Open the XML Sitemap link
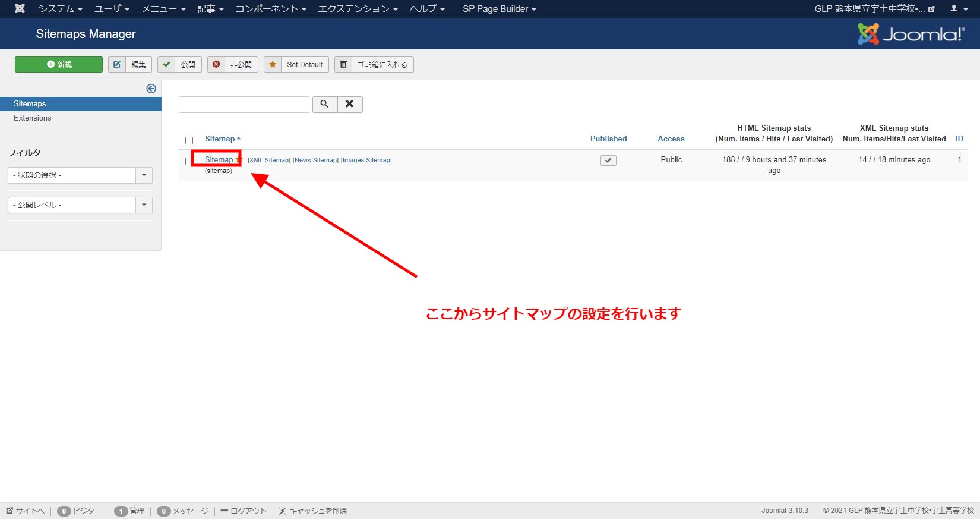Viewport: 980px width, 519px height. click(268, 160)
